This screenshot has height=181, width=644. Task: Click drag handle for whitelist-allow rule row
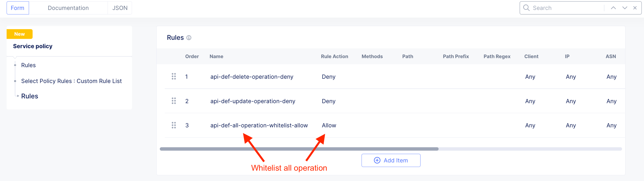pyautogui.click(x=174, y=125)
